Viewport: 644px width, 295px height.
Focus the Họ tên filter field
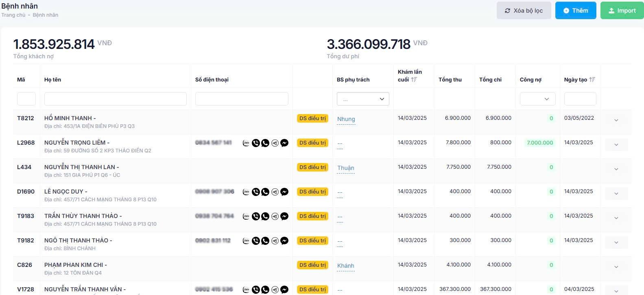tap(116, 99)
